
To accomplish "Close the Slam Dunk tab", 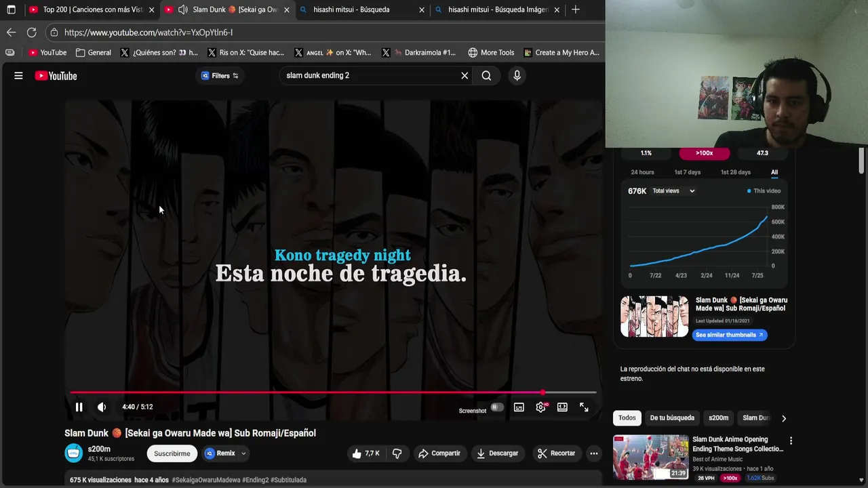I will 287,9.
